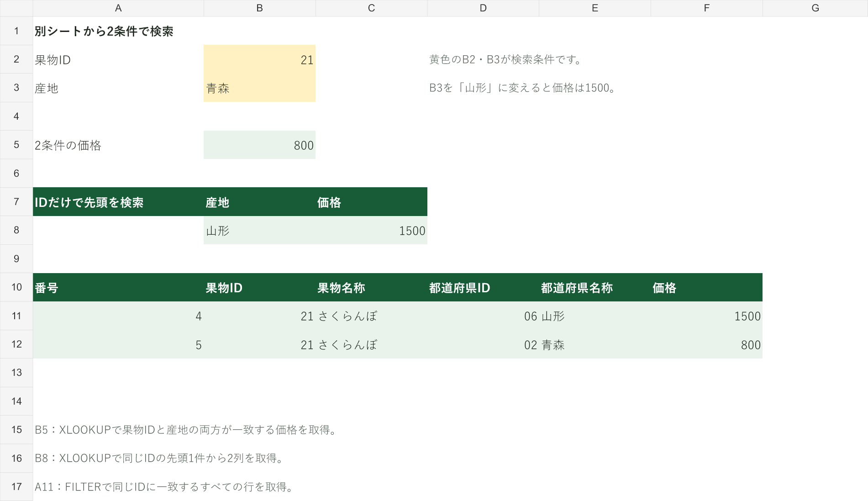868x501 pixels.
Task: Select cell B8 showing 山形
Action: point(259,231)
